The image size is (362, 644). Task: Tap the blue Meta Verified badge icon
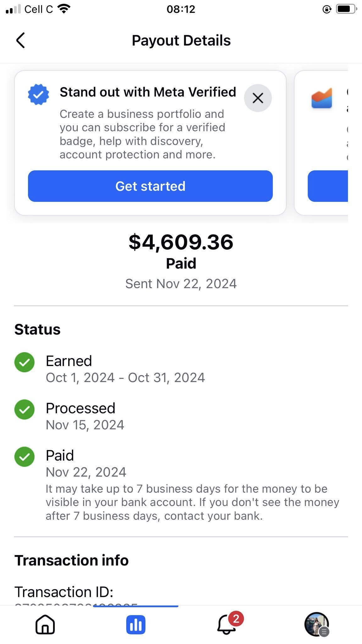tap(38, 94)
